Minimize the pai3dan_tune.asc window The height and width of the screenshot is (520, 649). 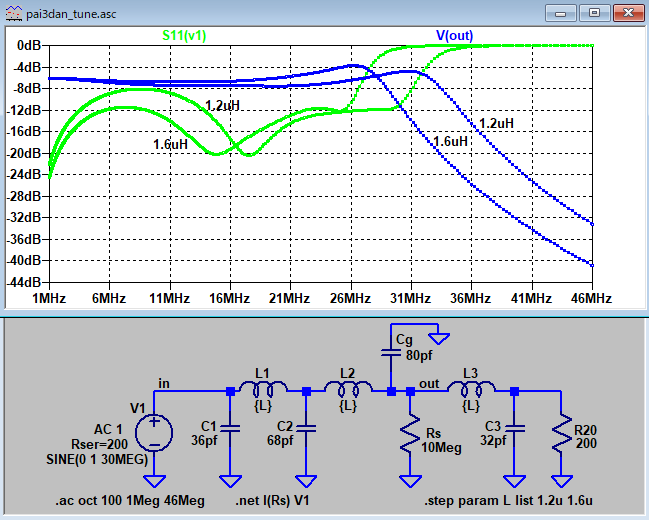pyautogui.click(x=560, y=14)
